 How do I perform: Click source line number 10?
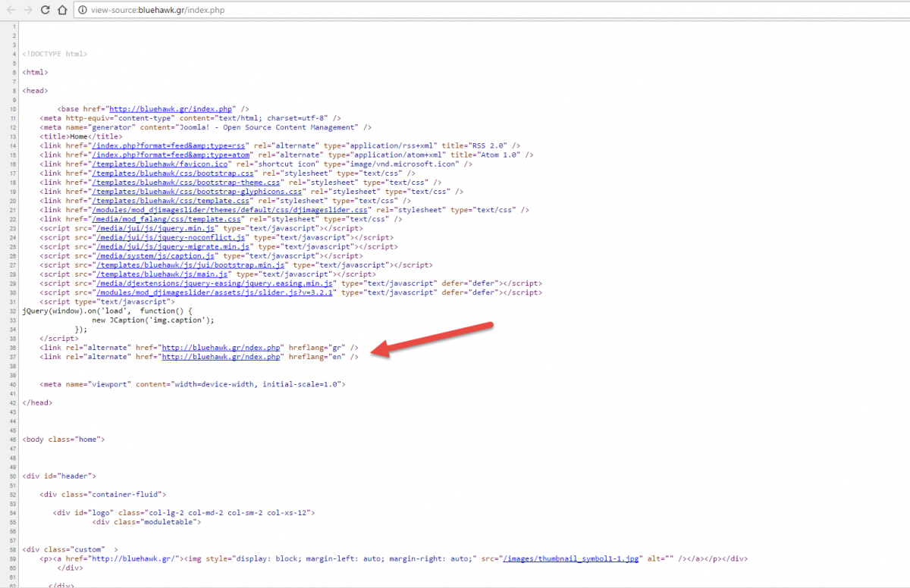click(x=14, y=109)
